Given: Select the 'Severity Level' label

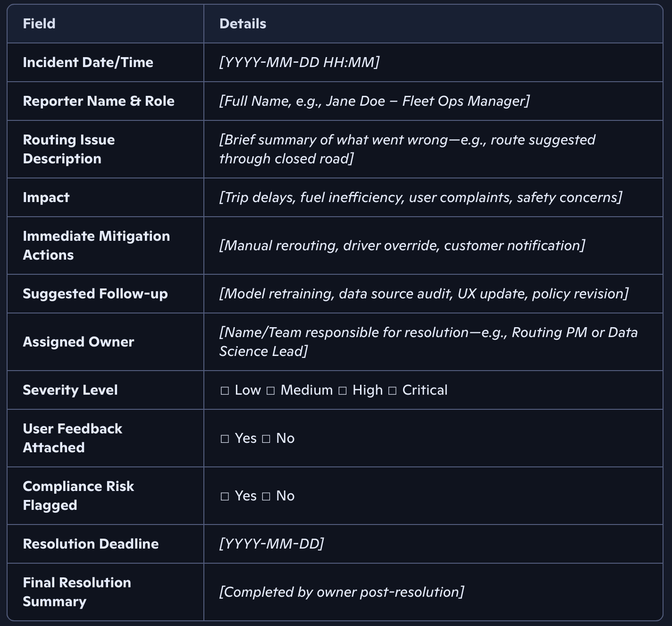Looking at the screenshot, I should click(x=70, y=390).
